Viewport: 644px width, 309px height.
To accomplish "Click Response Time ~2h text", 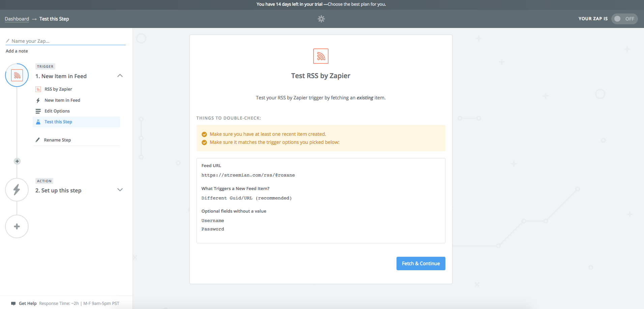I will pyautogui.click(x=59, y=303).
